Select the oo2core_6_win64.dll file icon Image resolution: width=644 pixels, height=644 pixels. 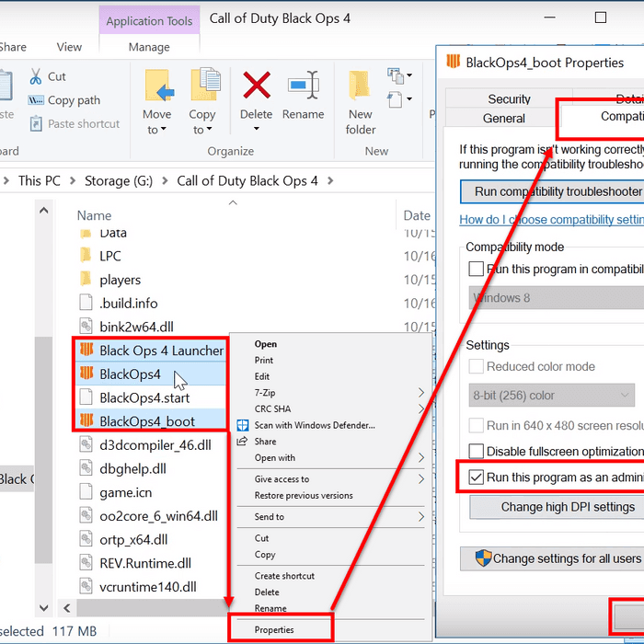coord(86,515)
